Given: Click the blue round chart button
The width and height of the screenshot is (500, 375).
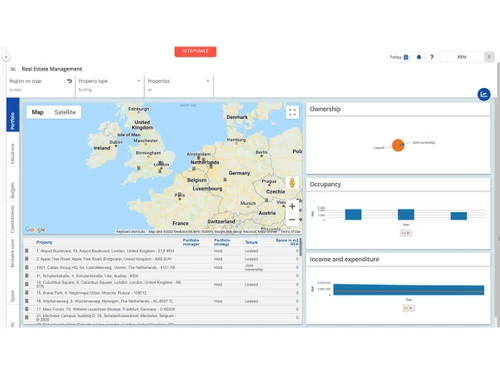Looking at the screenshot, I should [484, 94].
